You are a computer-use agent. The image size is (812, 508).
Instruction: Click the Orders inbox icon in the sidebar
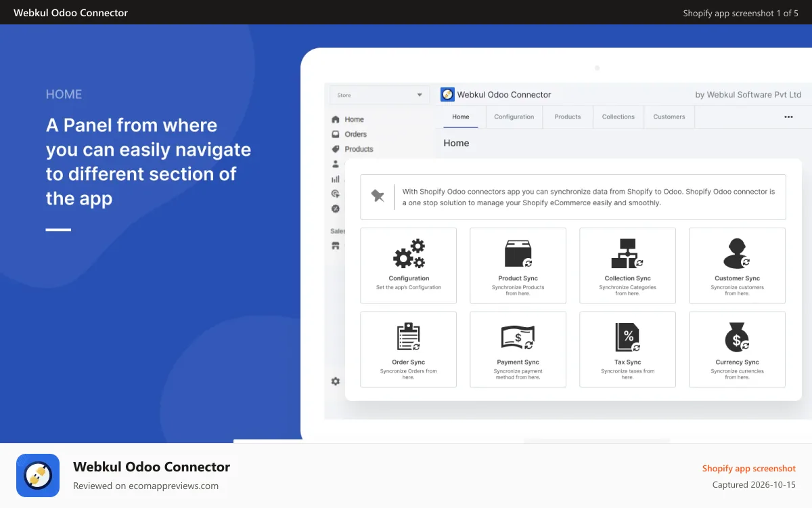335,134
